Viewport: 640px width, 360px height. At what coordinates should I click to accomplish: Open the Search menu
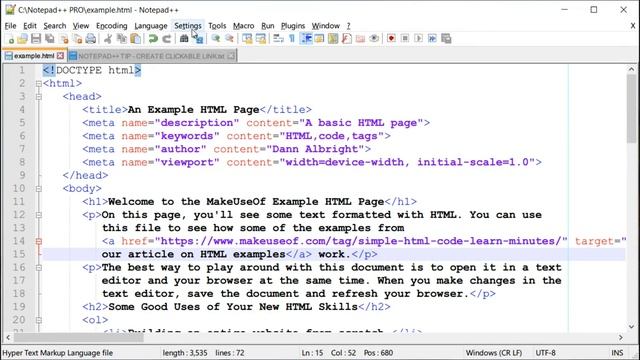point(55,26)
